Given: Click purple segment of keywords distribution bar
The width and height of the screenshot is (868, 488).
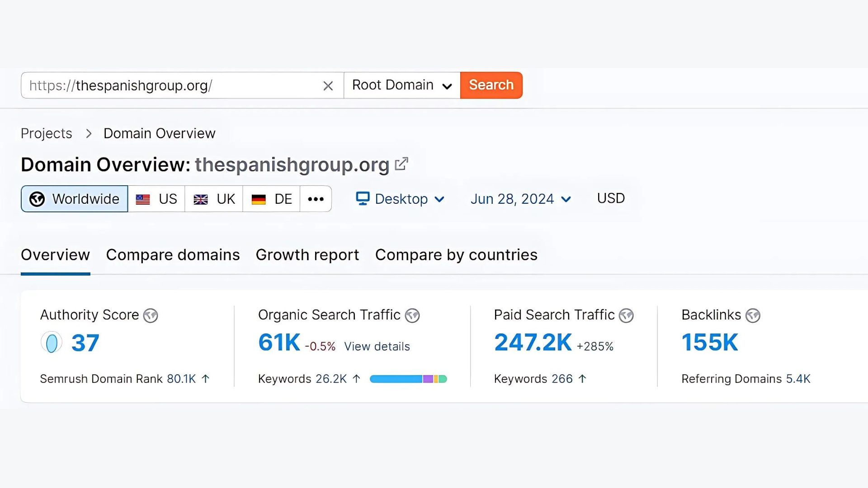Looking at the screenshot, I should tap(428, 379).
